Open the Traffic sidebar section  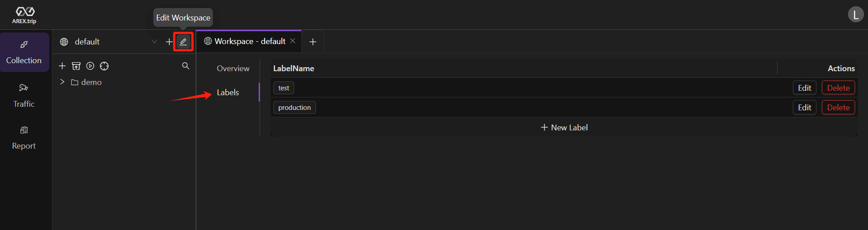[24, 96]
